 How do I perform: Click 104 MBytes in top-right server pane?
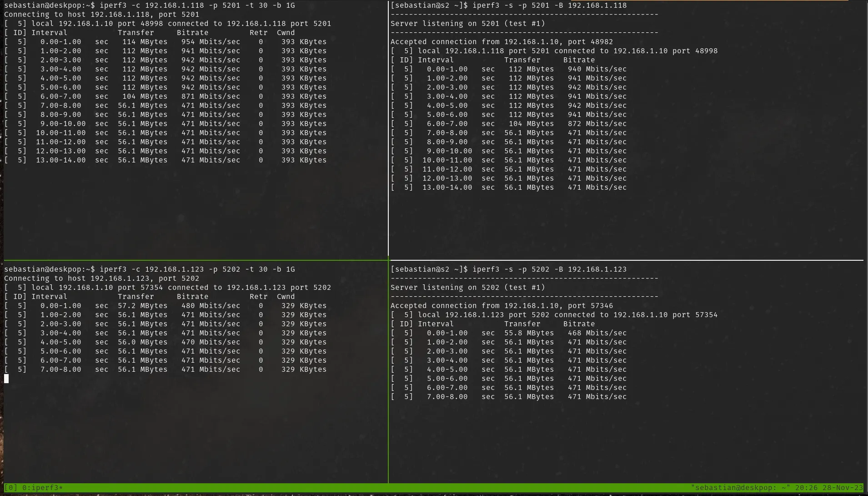[532, 124]
